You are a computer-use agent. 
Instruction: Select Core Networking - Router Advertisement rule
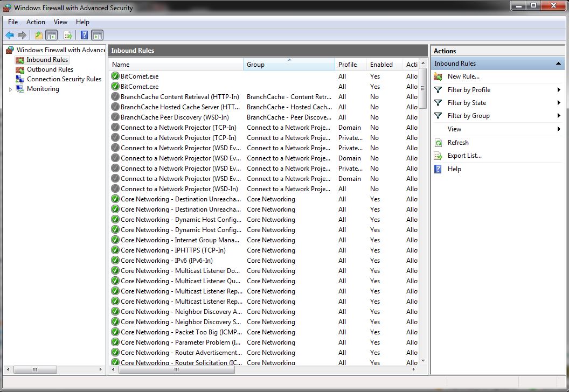pyautogui.click(x=263, y=353)
